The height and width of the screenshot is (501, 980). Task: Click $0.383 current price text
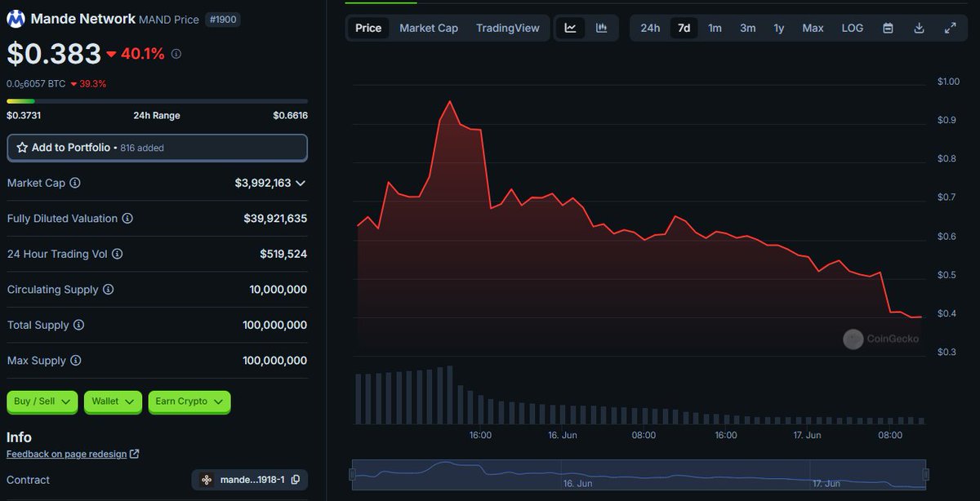[x=54, y=54]
